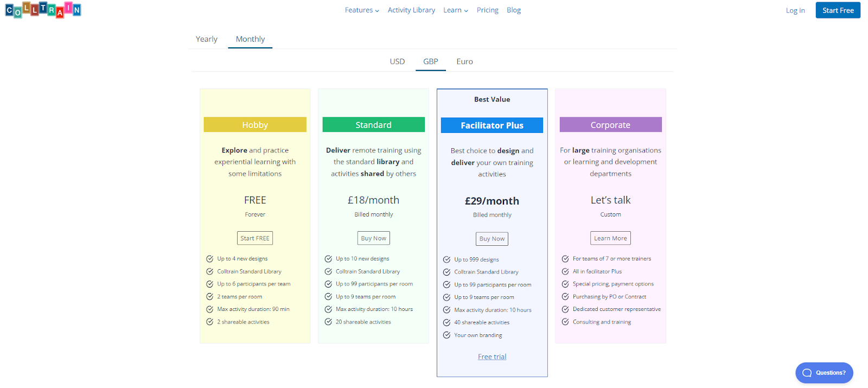Click check icon beside '20 shareable activities'
This screenshot has height=388, width=868.
pyautogui.click(x=328, y=322)
